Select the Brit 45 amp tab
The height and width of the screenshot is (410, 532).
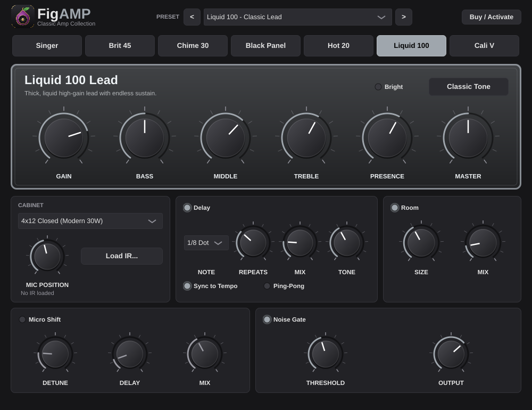click(x=120, y=45)
